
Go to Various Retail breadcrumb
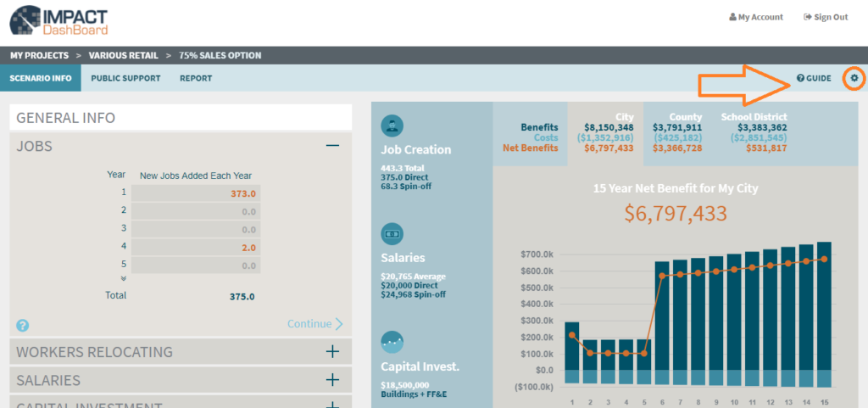click(124, 55)
